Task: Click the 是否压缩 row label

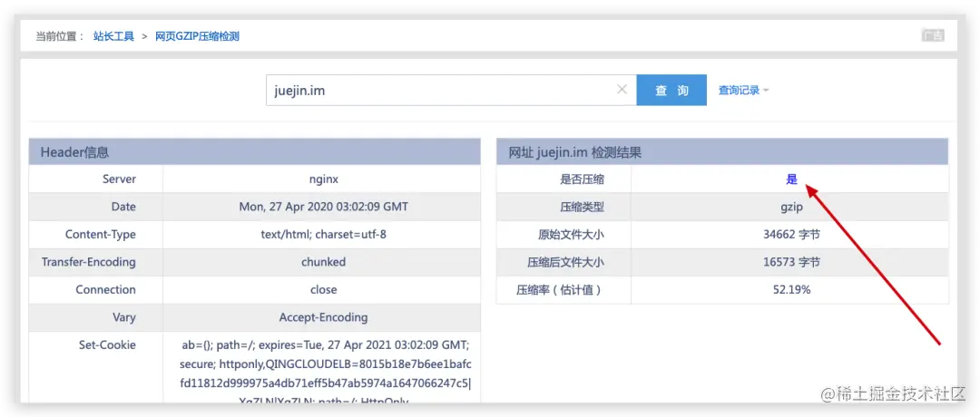Action: [583, 179]
